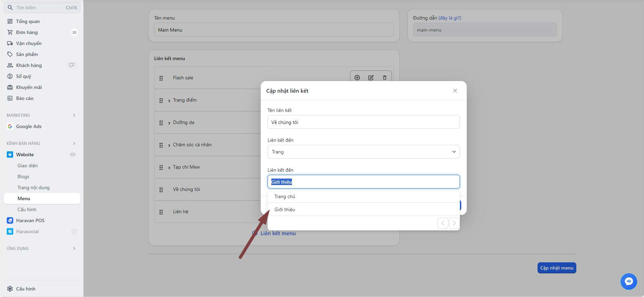
Task: Open the Cấu hình gear settings at bottom
Action: (x=10, y=289)
